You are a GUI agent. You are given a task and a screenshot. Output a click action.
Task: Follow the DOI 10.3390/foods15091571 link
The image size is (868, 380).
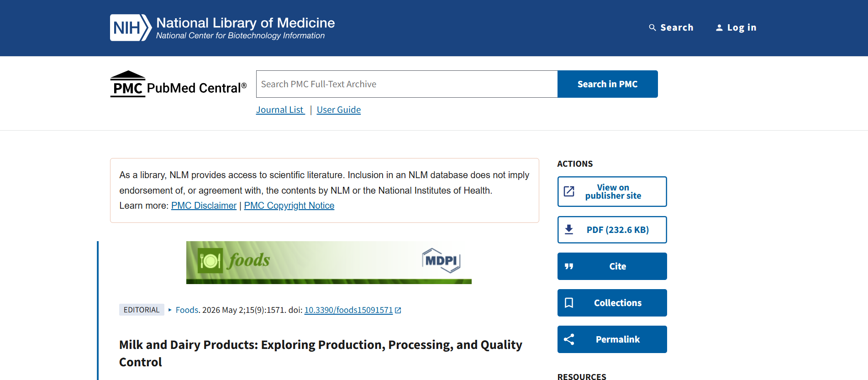[348, 310]
